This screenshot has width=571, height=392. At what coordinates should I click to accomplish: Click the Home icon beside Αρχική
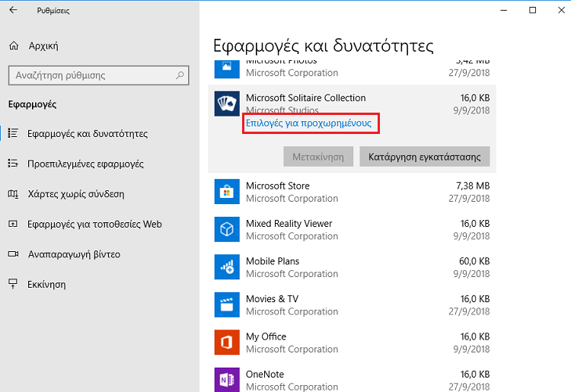pos(14,46)
